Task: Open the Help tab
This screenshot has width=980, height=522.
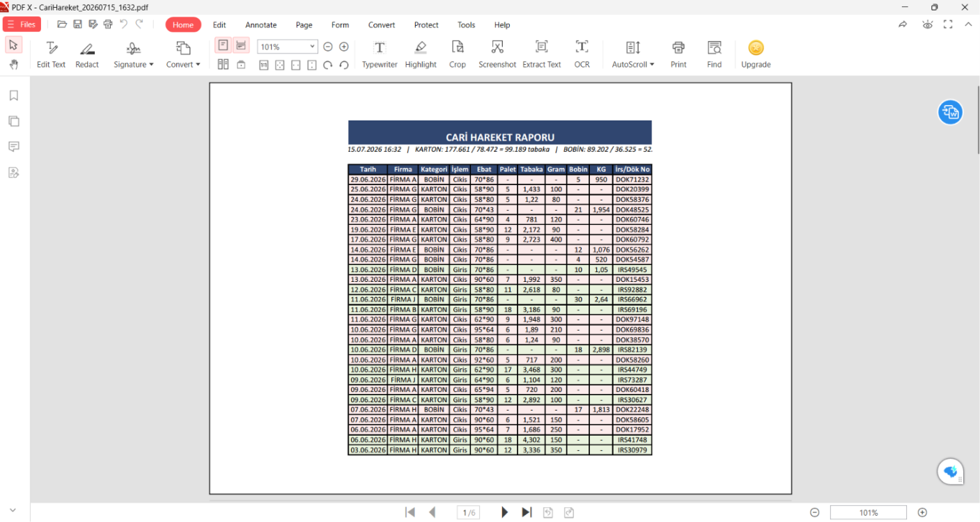Action: pyautogui.click(x=502, y=24)
